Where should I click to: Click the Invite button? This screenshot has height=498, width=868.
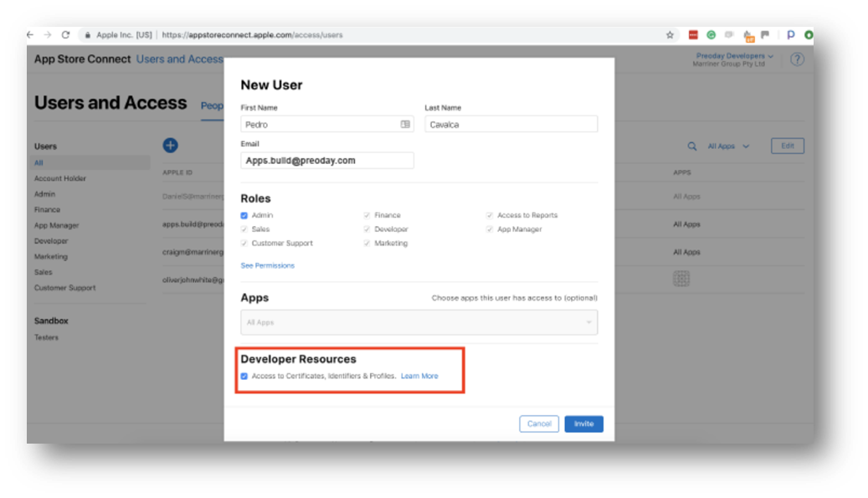pos(583,424)
